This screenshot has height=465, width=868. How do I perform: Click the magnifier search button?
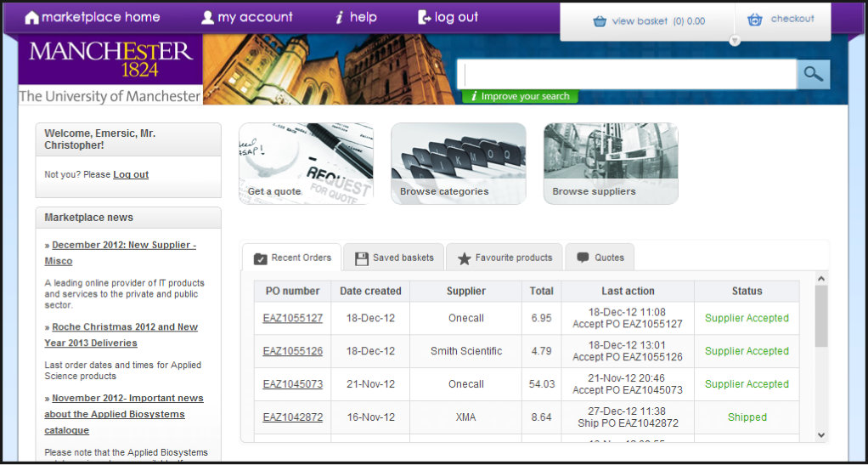tap(813, 74)
